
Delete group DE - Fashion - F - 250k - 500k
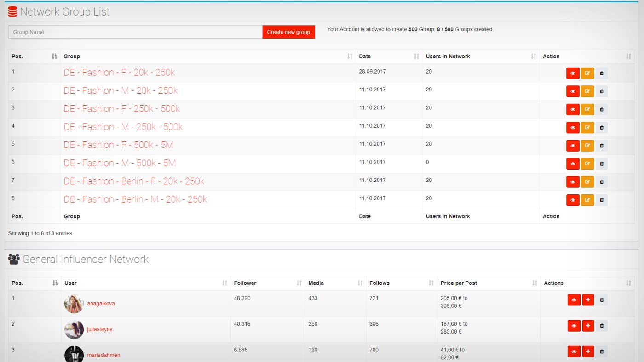click(x=602, y=110)
